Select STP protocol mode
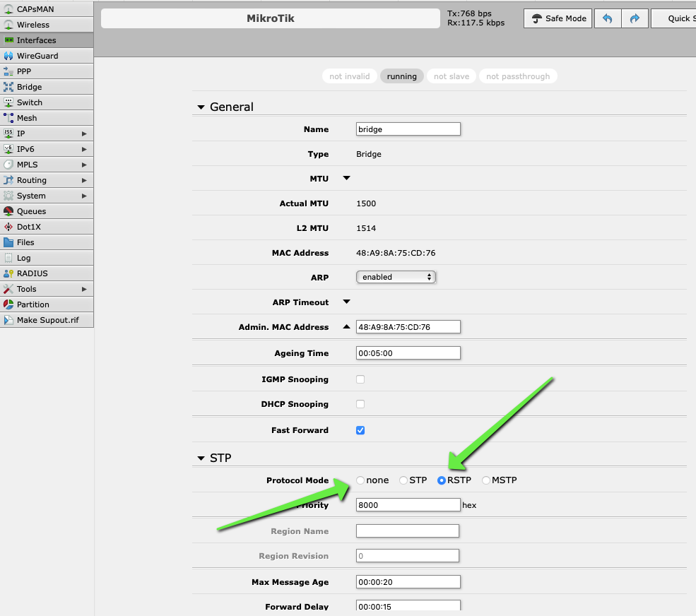 pyautogui.click(x=403, y=480)
